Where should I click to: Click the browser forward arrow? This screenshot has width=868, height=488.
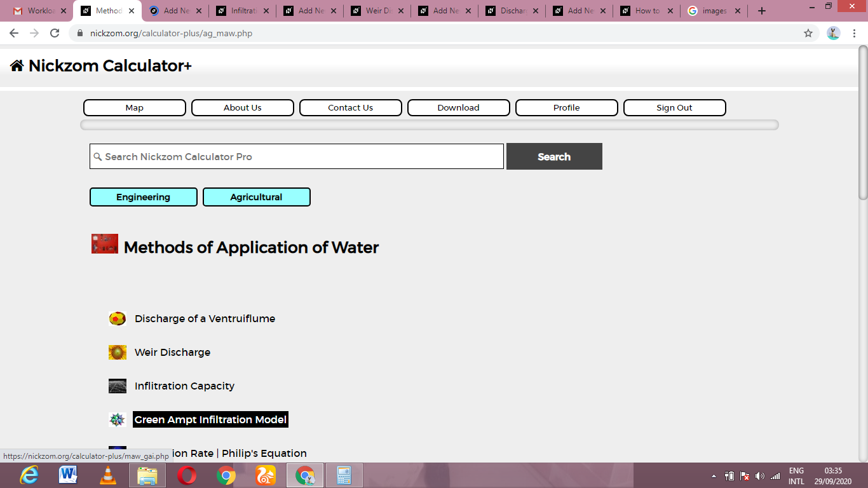[x=34, y=33]
